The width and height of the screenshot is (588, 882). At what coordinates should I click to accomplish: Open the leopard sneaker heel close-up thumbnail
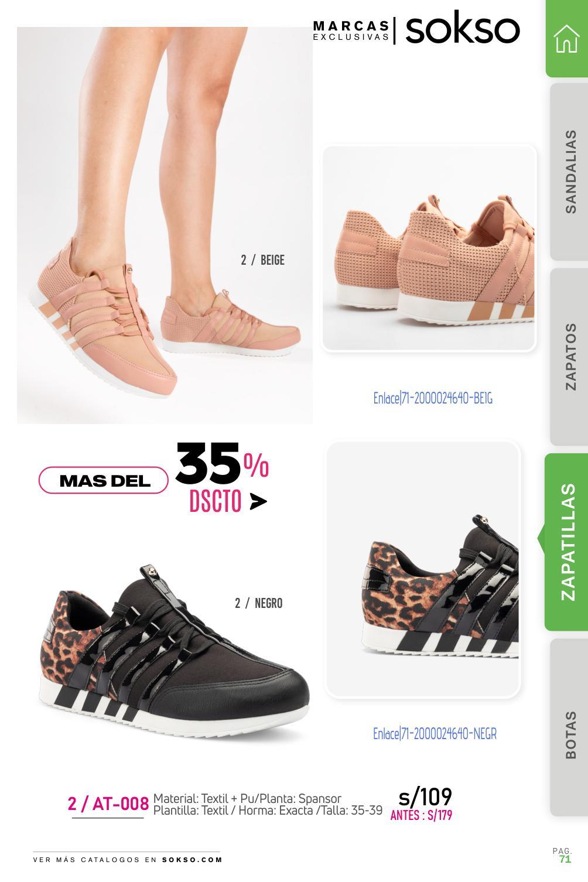tap(423, 569)
